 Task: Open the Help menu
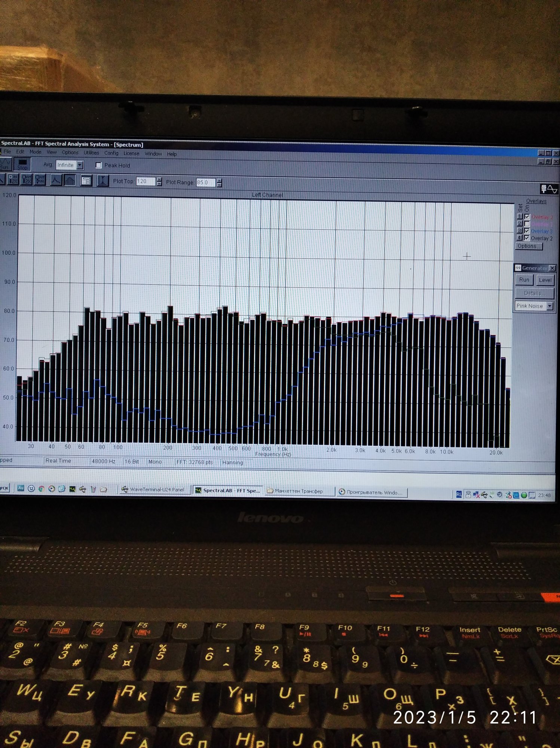tap(172, 154)
